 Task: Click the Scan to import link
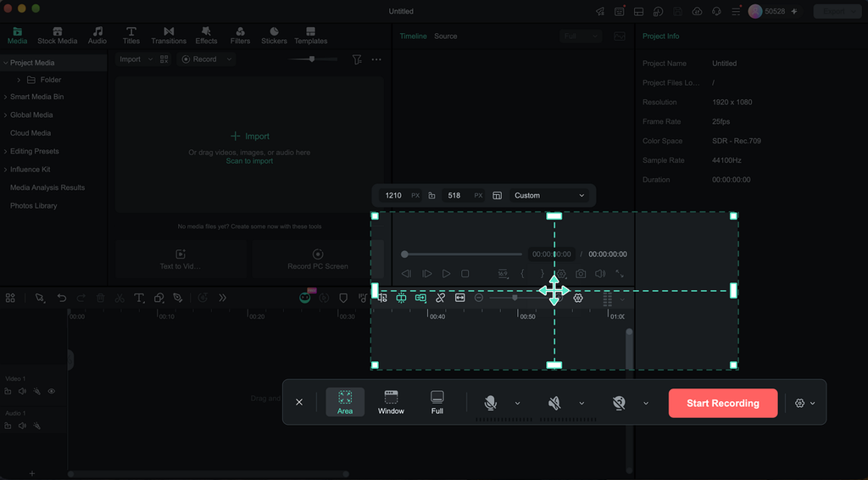click(x=249, y=161)
